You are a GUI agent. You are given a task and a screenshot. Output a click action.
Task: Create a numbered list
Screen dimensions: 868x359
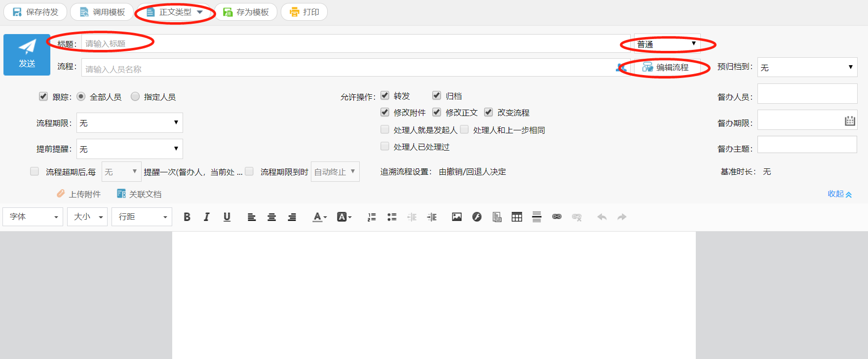coord(372,217)
